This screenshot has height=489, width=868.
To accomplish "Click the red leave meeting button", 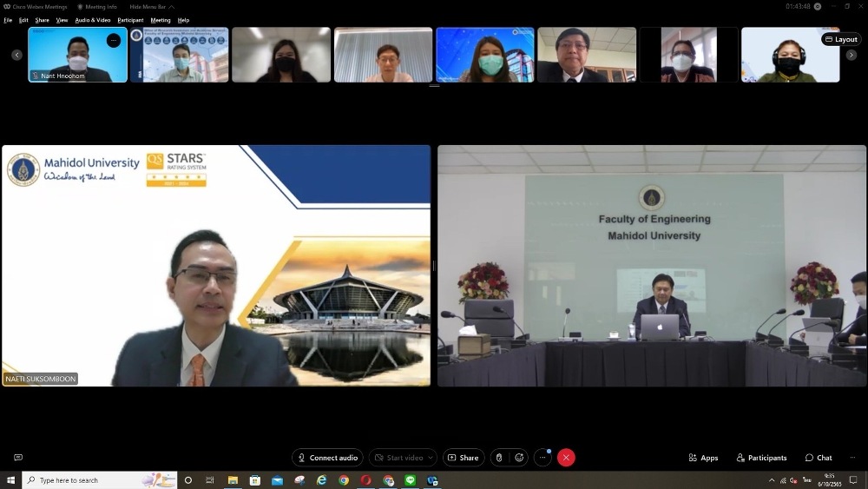I will 566,458.
